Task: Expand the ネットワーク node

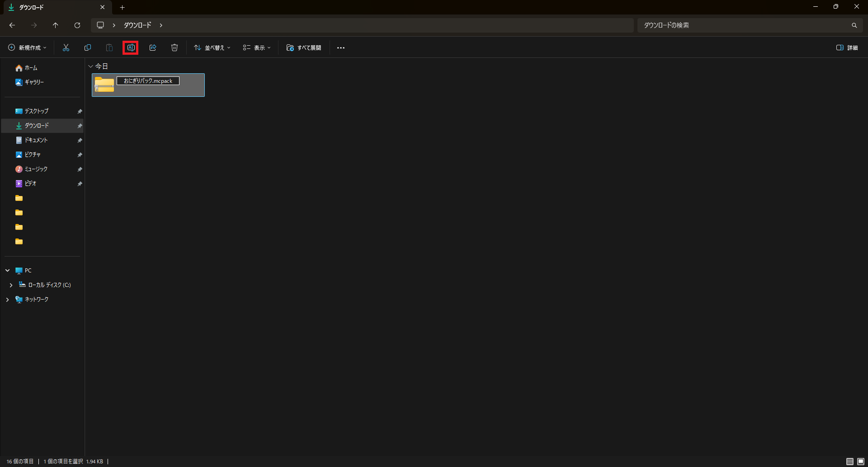Action: 8,300
